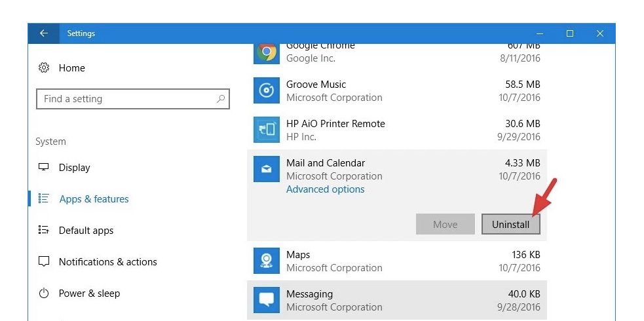Click the Maps app icon
The width and height of the screenshot is (644, 321).
pos(267,261)
